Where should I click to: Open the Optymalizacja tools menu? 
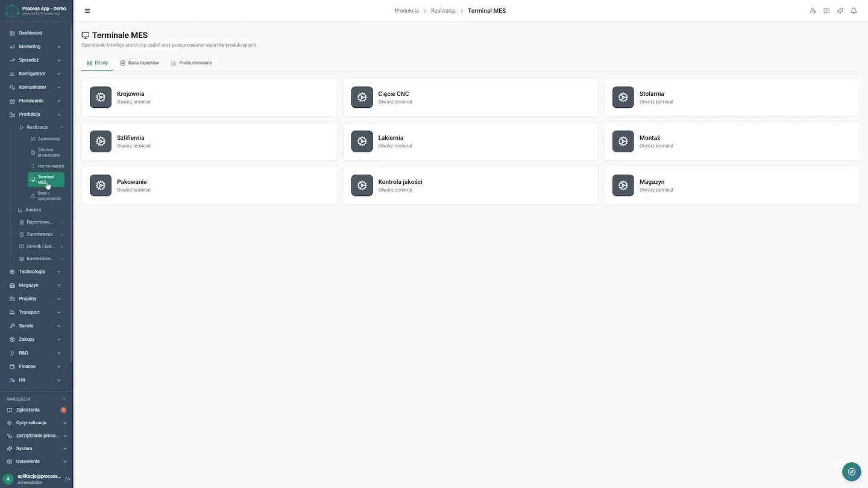(x=36, y=423)
